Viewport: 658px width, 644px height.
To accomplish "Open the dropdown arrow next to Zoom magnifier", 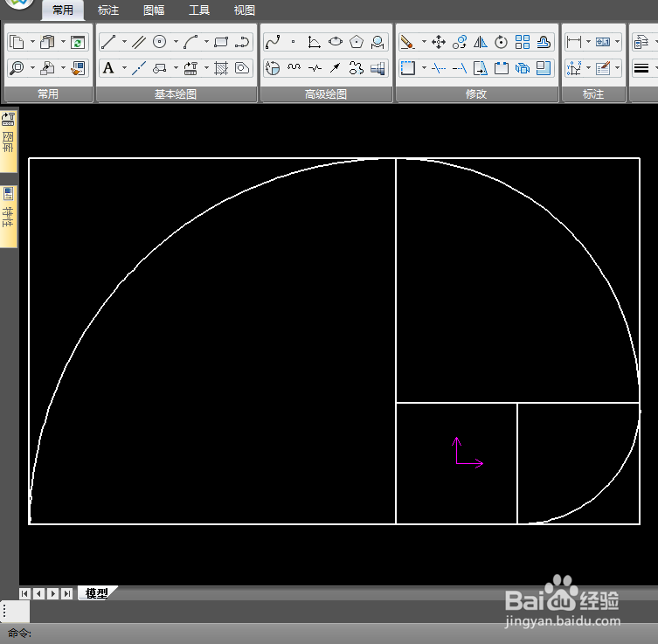I will 32,67.
